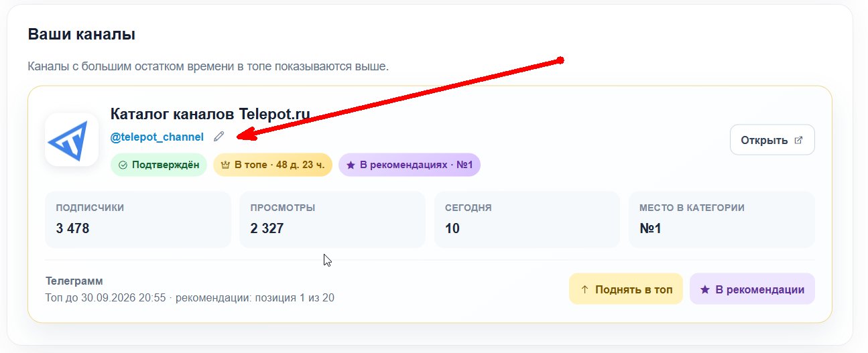Click the channel title Каталог каналов Telepot.ru
This screenshot has height=353, width=868.
coord(210,115)
